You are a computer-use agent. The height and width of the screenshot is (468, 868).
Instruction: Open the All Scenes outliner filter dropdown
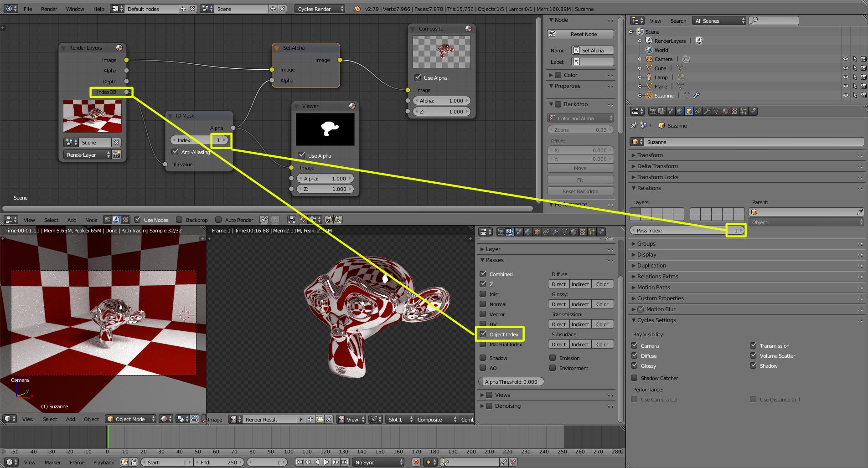(719, 21)
